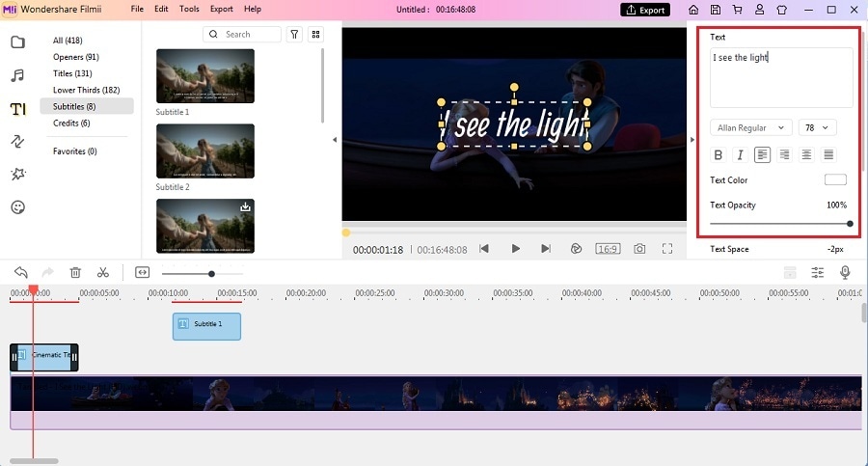Go to home screen icon
The image size is (868, 466).
click(693, 10)
